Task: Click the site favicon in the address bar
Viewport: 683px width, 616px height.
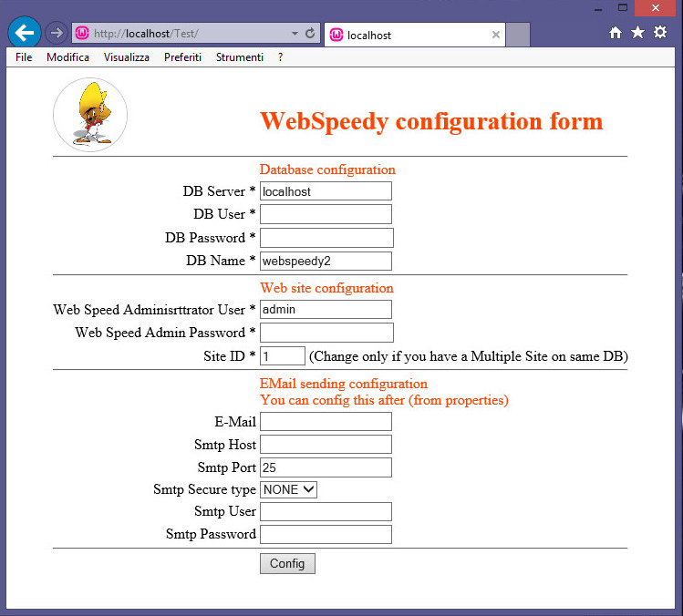Action: click(82, 33)
